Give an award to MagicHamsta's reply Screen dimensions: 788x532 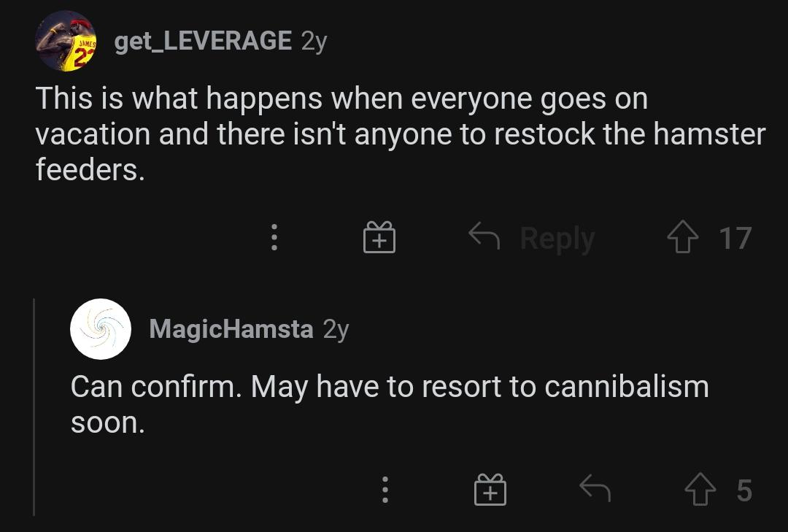coord(490,490)
